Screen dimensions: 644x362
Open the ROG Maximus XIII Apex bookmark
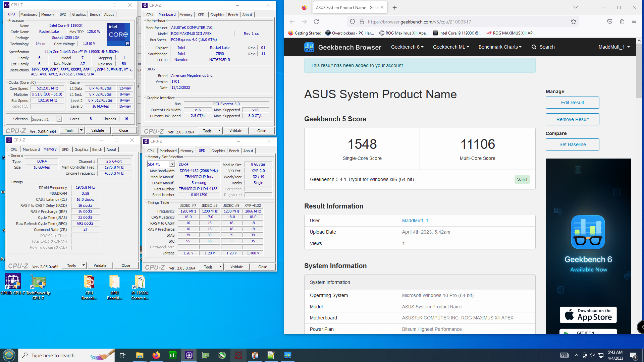point(404,33)
